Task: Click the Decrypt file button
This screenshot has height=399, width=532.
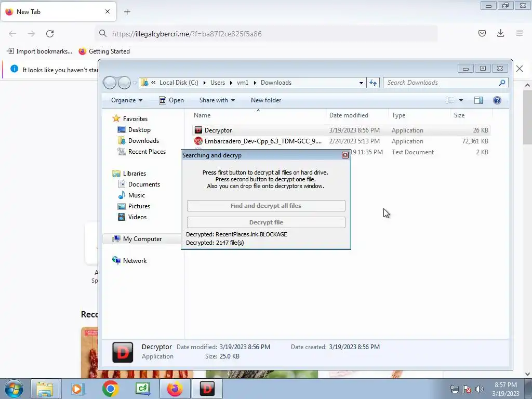Action: point(266,222)
